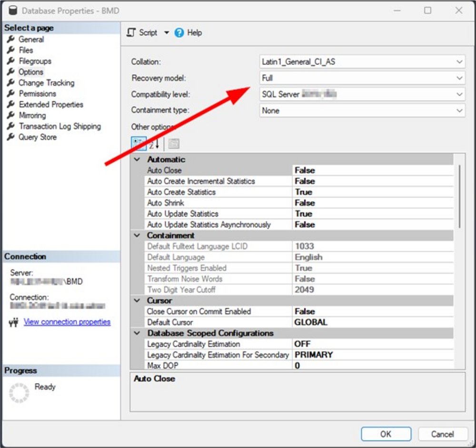This screenshot has width=476, height=448.
Task: Select the Auto Shrink value cell
Action: (372, 203)
